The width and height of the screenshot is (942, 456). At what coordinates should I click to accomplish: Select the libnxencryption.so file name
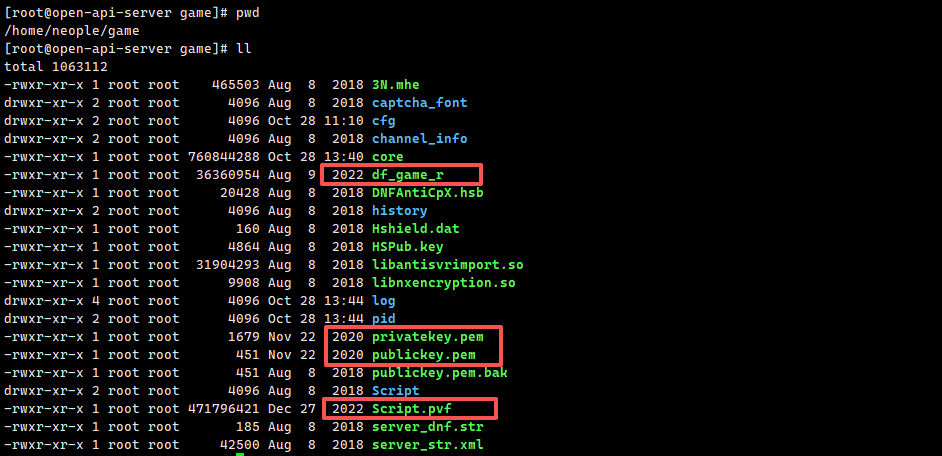[443, 283]
